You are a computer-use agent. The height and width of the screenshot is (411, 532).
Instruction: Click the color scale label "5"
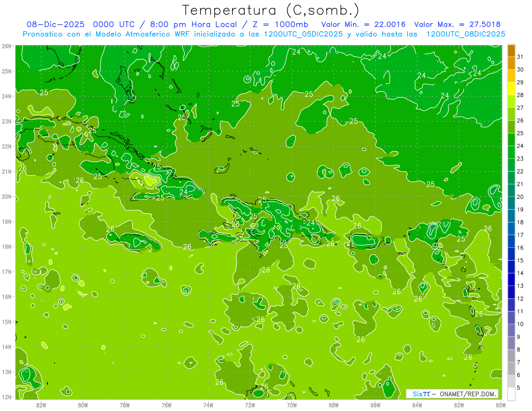(x=519, y=388)
